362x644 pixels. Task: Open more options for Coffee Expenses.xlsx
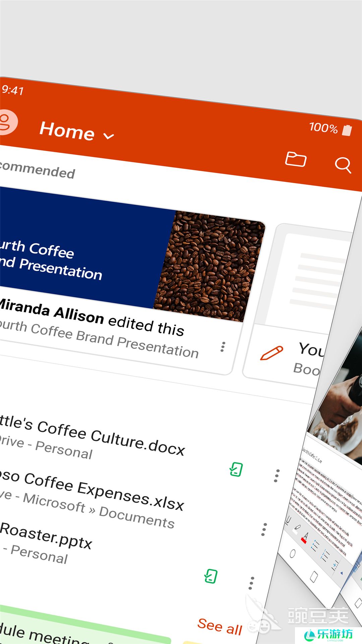coord(264,529)
